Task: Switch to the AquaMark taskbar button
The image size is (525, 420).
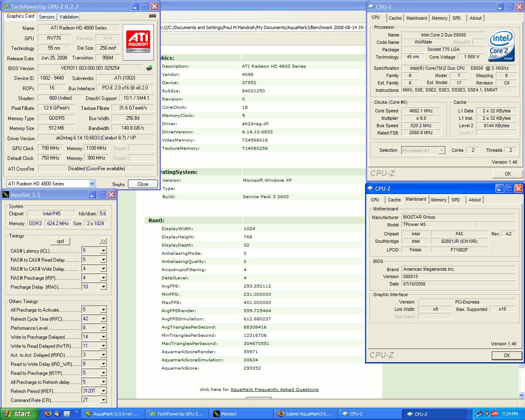Action: tap(113, 414)
